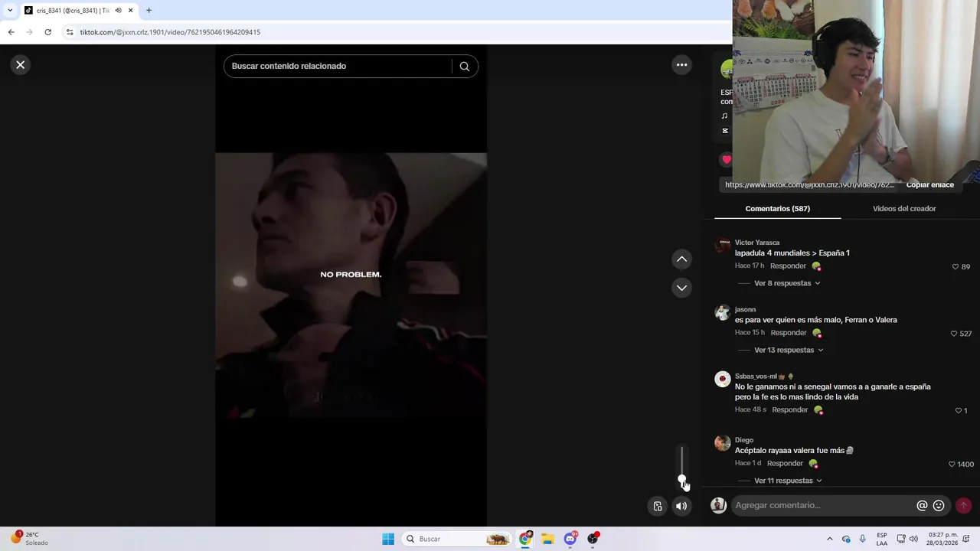Open Diego's profile avatar
This screenshot has height=551, width=980.
coord(723,442)
